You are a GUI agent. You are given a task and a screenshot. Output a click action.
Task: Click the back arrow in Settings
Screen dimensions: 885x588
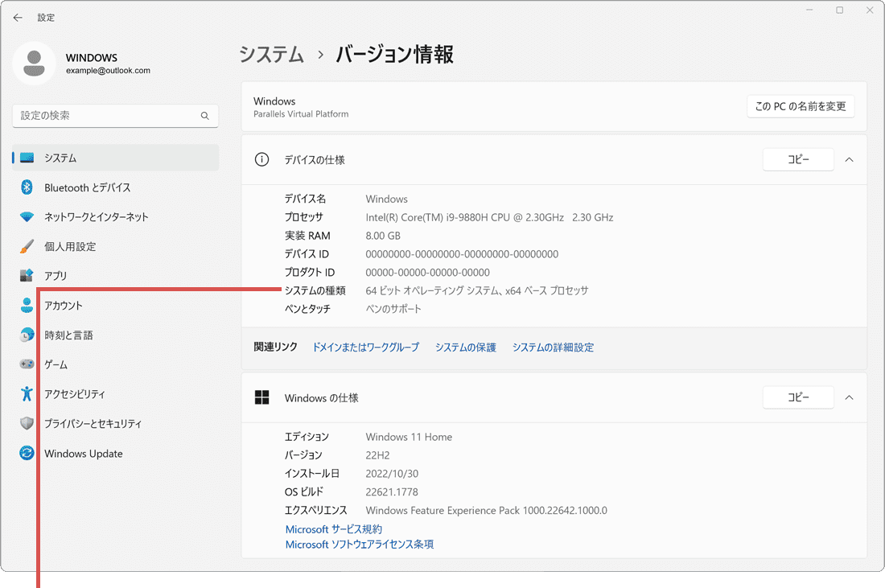[18, 17]
